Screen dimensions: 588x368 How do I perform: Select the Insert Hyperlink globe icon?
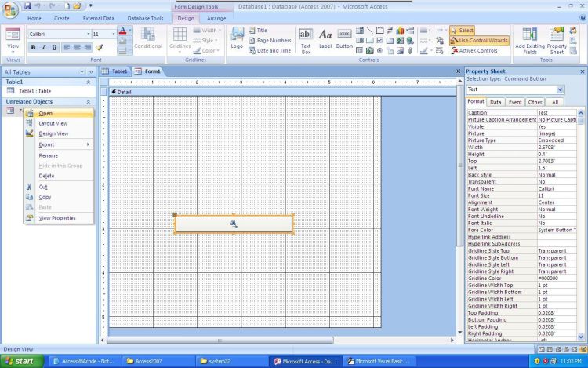coord(410,41)
